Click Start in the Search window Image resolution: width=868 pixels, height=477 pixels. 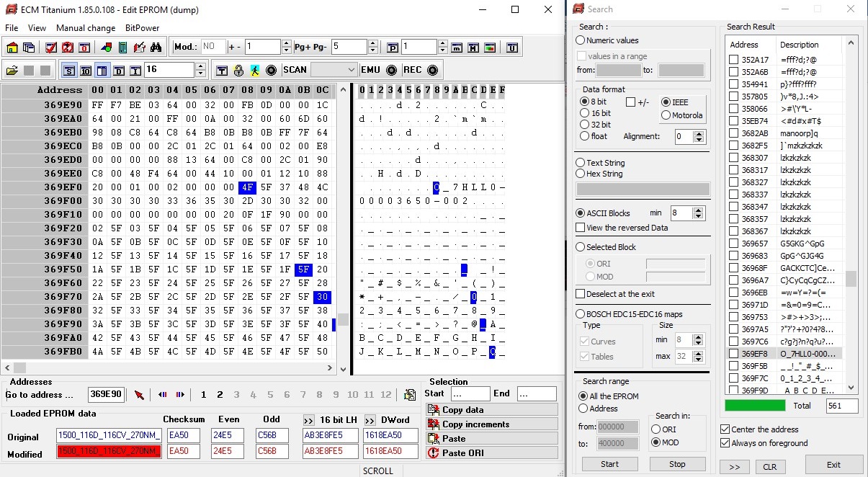609,464
